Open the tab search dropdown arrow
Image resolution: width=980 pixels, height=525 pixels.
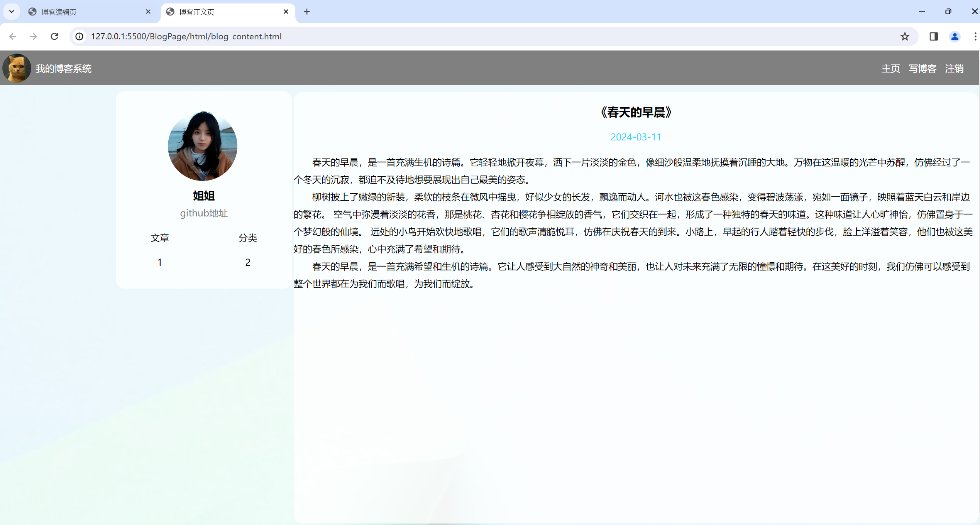click(12, 12)
